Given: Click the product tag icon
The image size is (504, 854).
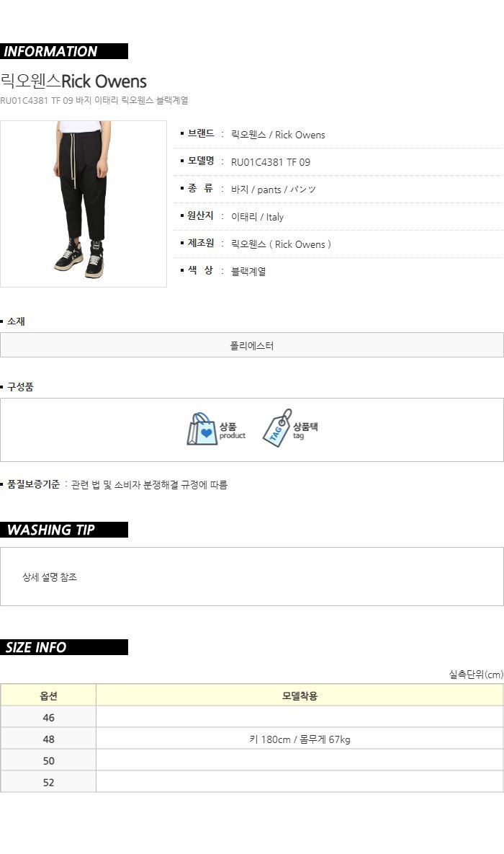Looking at the screenshot, I should [x=277, y=428].
